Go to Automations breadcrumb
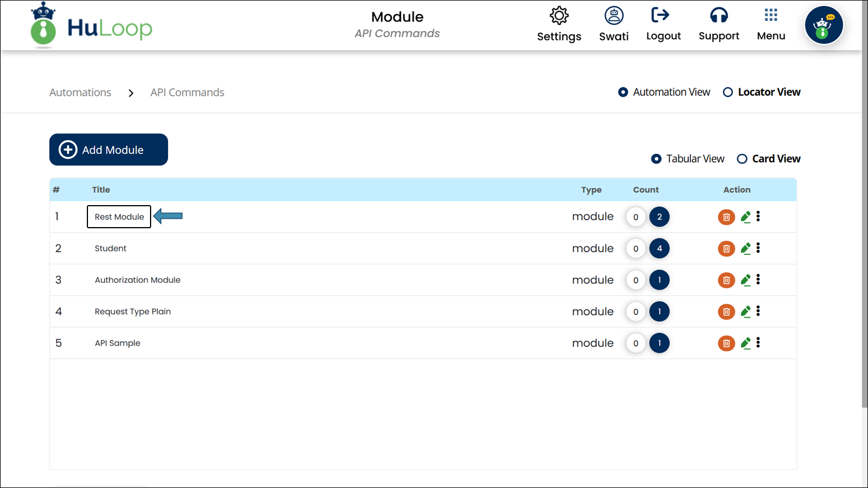Screen dimensions: 868x488 pyautogui.click(x=80, y=92)
